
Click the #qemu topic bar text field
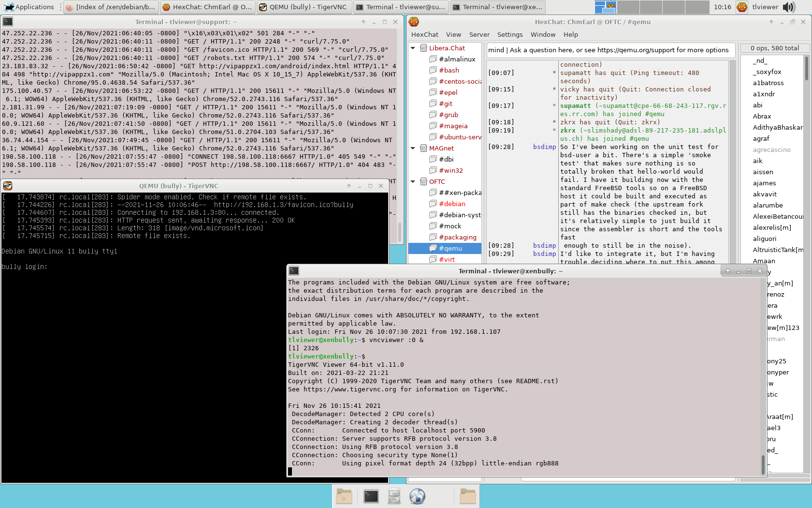coord(610,50)
